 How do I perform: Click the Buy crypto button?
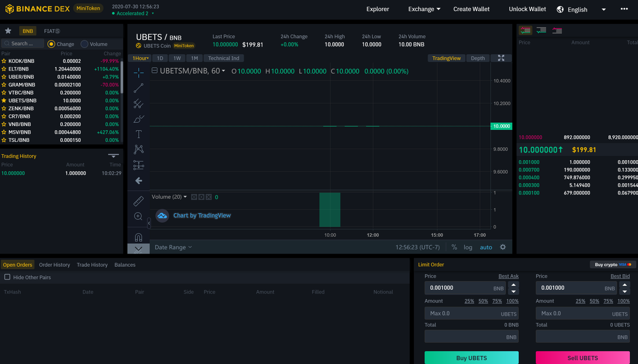pos(613,265)
